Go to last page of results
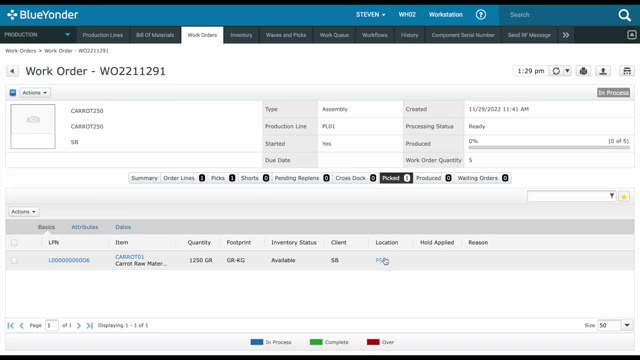The width and height of the screenshot is (640, 360). coord(90,325)
